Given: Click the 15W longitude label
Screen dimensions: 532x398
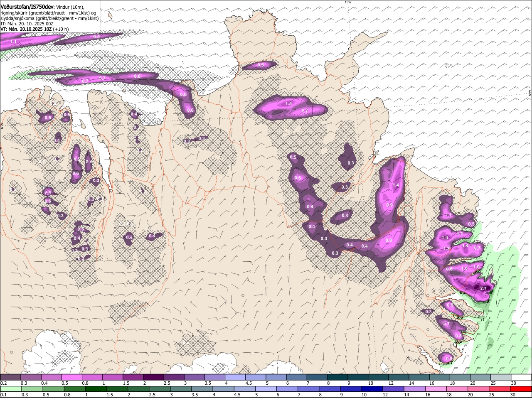Looking at the screenshot, I should pyautogui.click(x=348, y=2).
